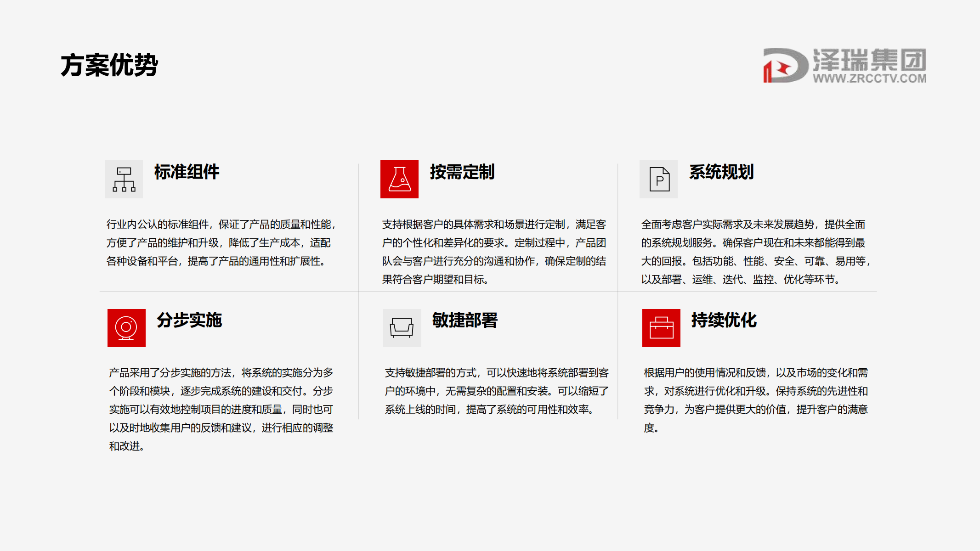Viewport: 980px width, 551px height.
Task: Click the paragraph starting 全面考虑客户实际需求
Action: (x=755, y=252)
